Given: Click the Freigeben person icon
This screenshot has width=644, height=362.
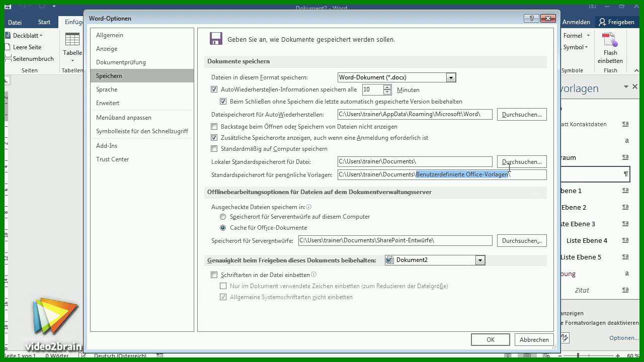Looking at the screenshot, I should pos(602,22).
